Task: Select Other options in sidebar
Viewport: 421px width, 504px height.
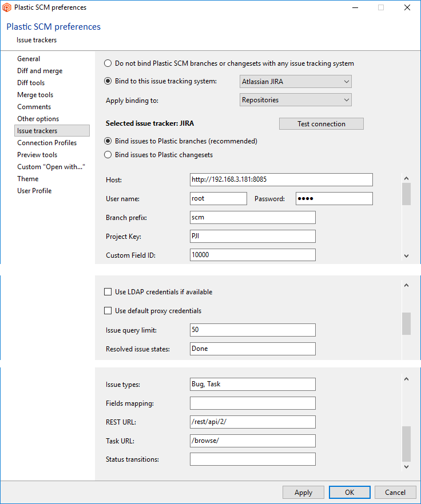Action: (x=38, y=119)
